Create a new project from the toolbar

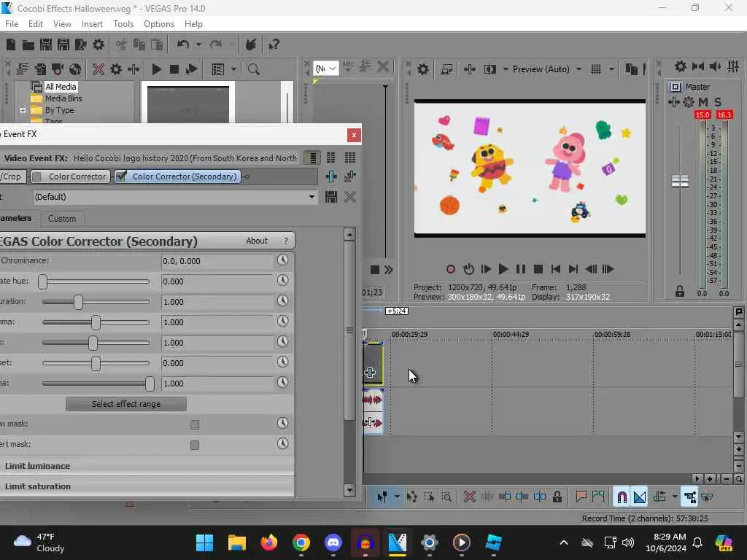click(10, 44)
